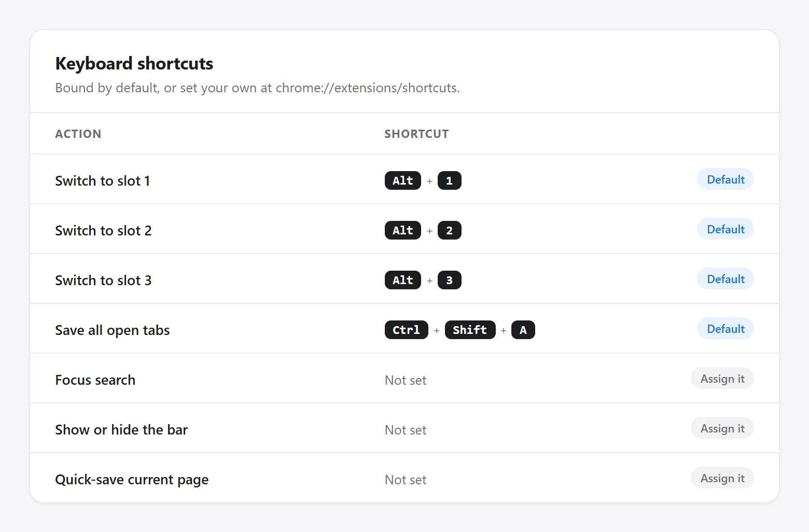
Task: Click the chrome://extensions/shortcuts description text
Action: tap(257, 88)
